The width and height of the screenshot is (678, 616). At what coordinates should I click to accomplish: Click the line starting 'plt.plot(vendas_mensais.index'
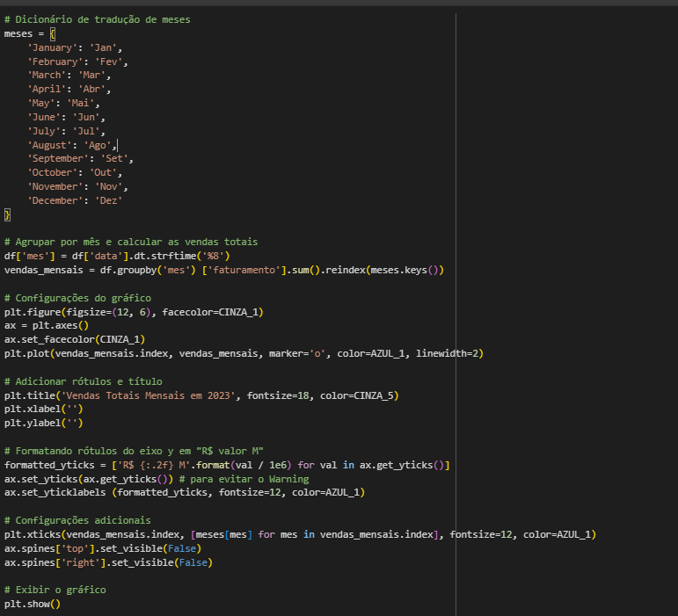click(244, 353)
